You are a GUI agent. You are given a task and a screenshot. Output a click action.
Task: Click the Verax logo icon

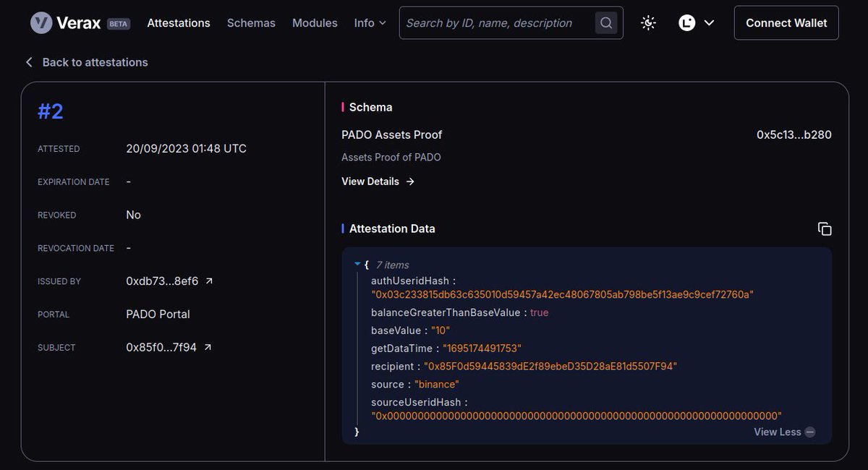41,23
